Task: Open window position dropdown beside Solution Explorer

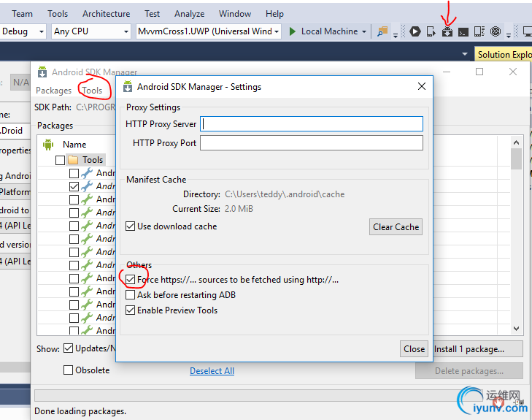Action: tap(465, 54)
